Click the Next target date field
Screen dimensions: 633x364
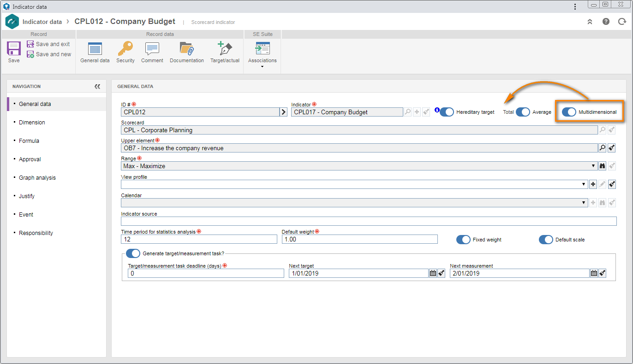[x=359, y=273]
